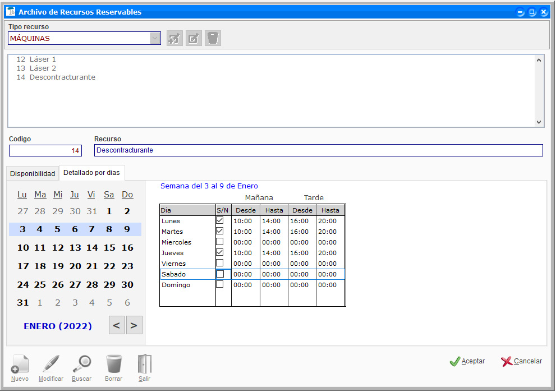Check the Miercoles availability checkbox
This screenshot has width=556, height=392.
pyautogui.click(x=220, y=242)
